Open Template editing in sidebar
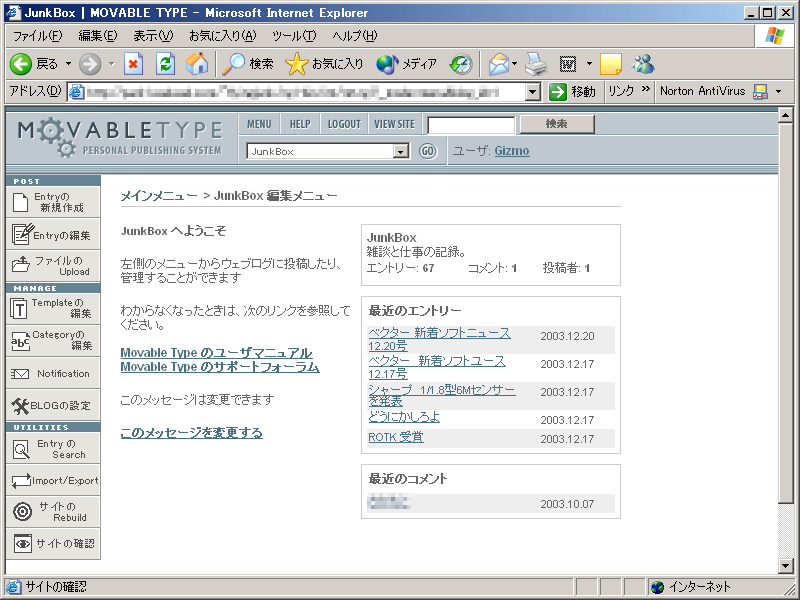The height and width of the screenshot is (600, 800). pos(53,308)
